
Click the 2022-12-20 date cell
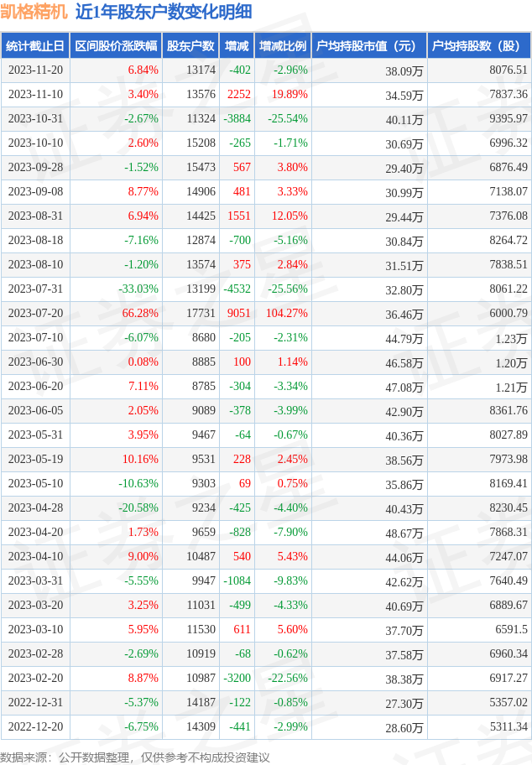(35, 727)
